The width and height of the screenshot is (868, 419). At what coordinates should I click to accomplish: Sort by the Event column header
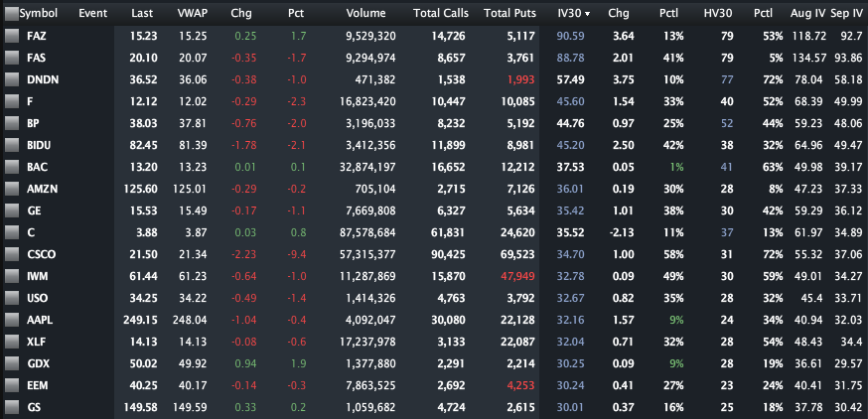92,14
